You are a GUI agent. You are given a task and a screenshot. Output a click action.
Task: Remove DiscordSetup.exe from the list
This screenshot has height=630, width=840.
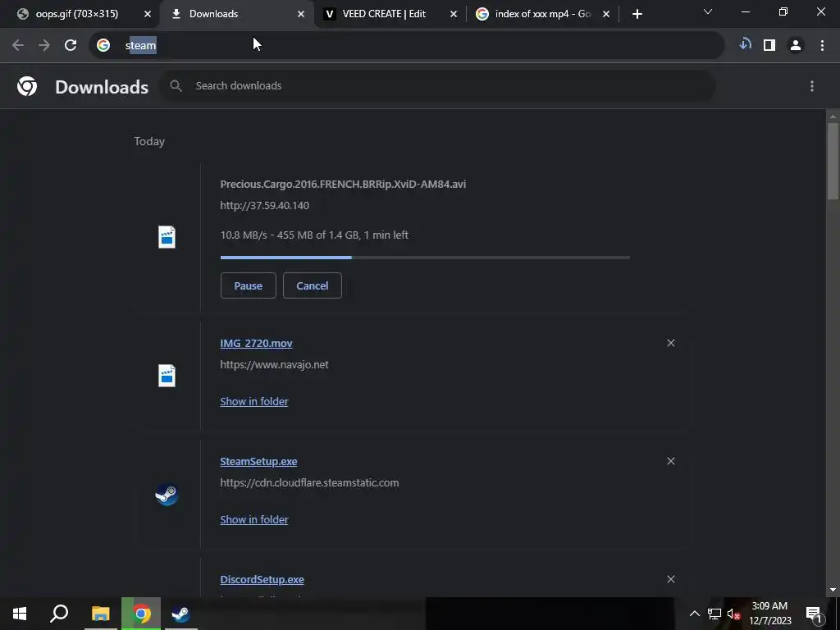[x=671, y=579]
